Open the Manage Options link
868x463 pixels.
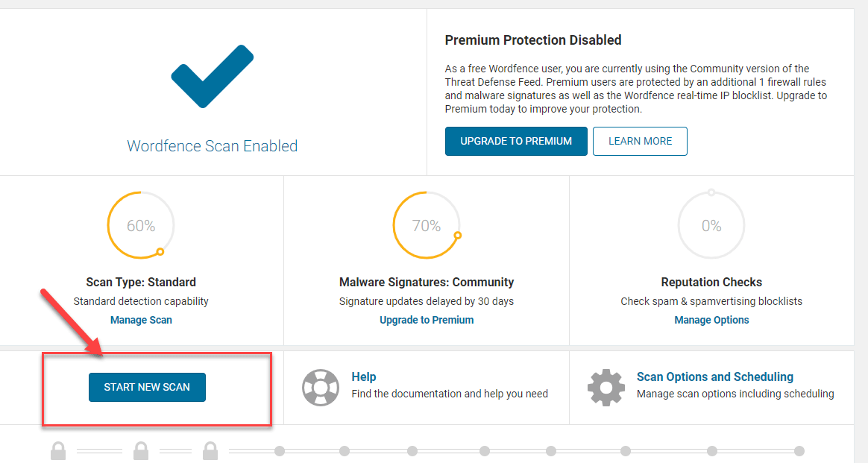coord(711,320)
